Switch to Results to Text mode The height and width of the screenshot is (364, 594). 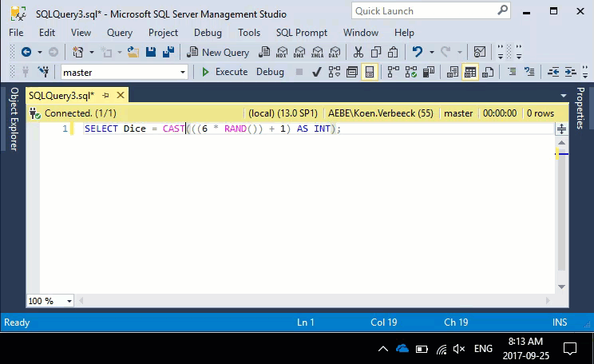(453, 72)
